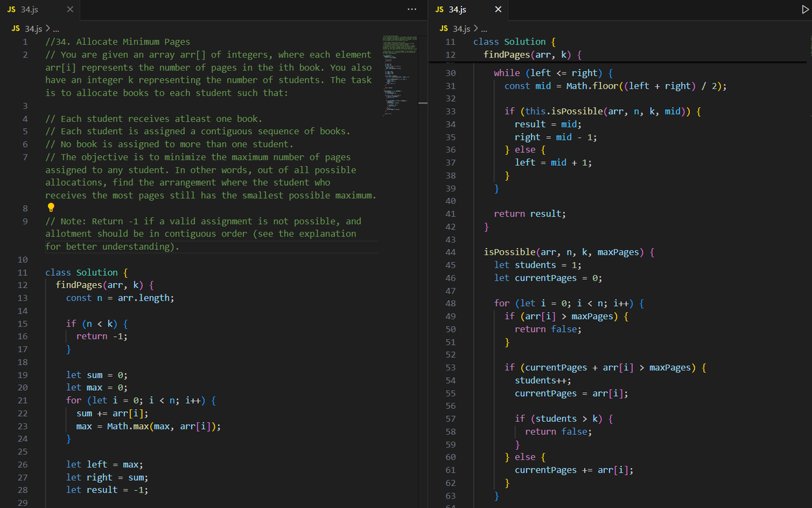Click sticky scroll line 'class Solution {' in right editor
The height and width of the screenshot is (508, 812).
tap(514, 42)
